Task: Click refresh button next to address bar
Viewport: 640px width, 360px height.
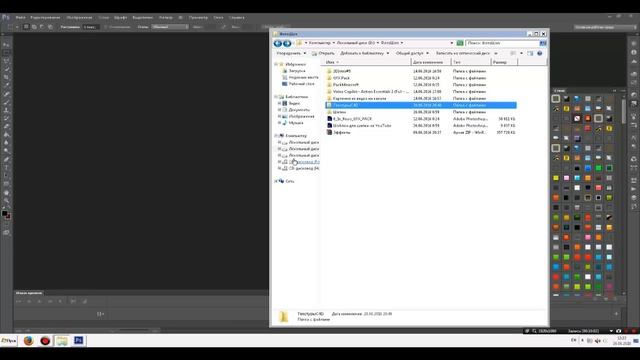Action: pyautogui.click(x=460, y=43)
